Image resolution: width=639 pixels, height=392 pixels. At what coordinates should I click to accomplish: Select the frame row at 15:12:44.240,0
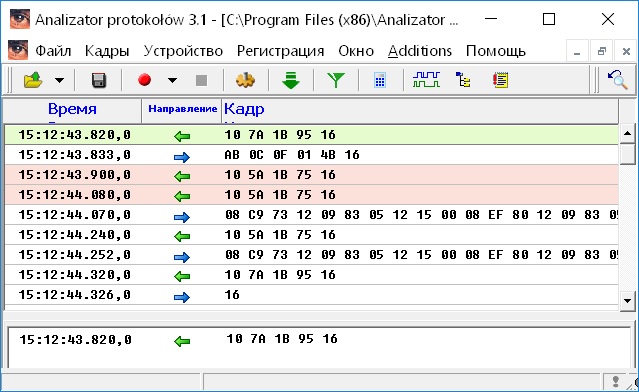point(311,235)
